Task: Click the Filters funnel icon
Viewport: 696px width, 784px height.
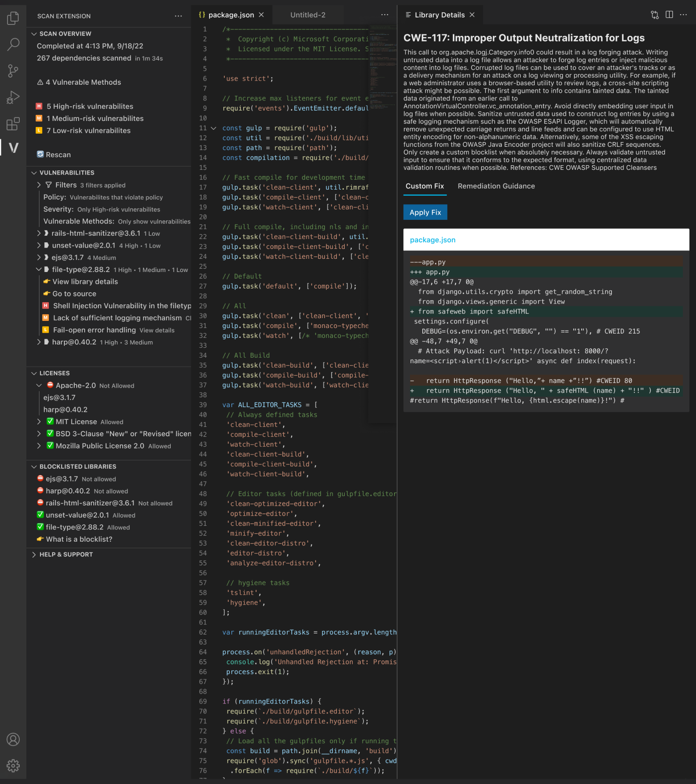Action: (x=48, y=185)
